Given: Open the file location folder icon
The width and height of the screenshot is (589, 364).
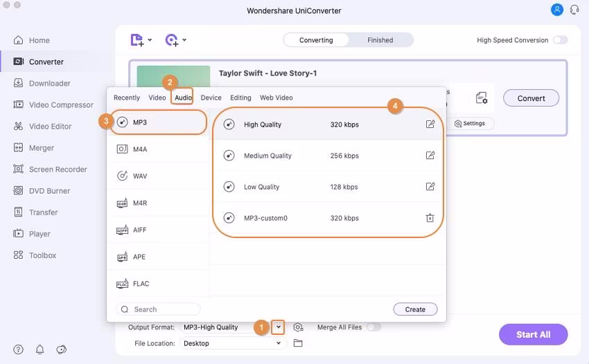Looking at the screenshot, I should (298, 343).
